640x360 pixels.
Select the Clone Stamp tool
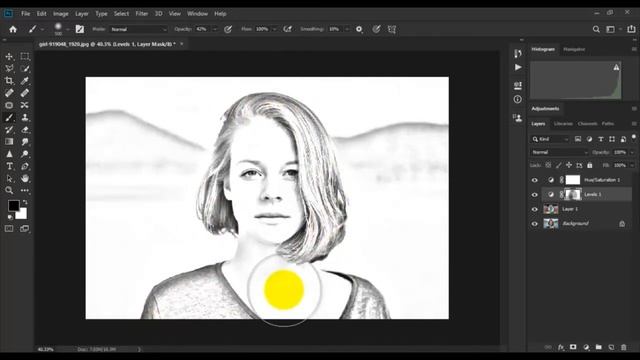click(x=25, y=118)
